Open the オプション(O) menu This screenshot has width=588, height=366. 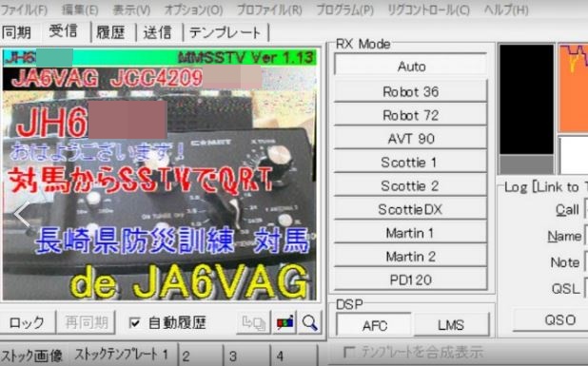193,10
